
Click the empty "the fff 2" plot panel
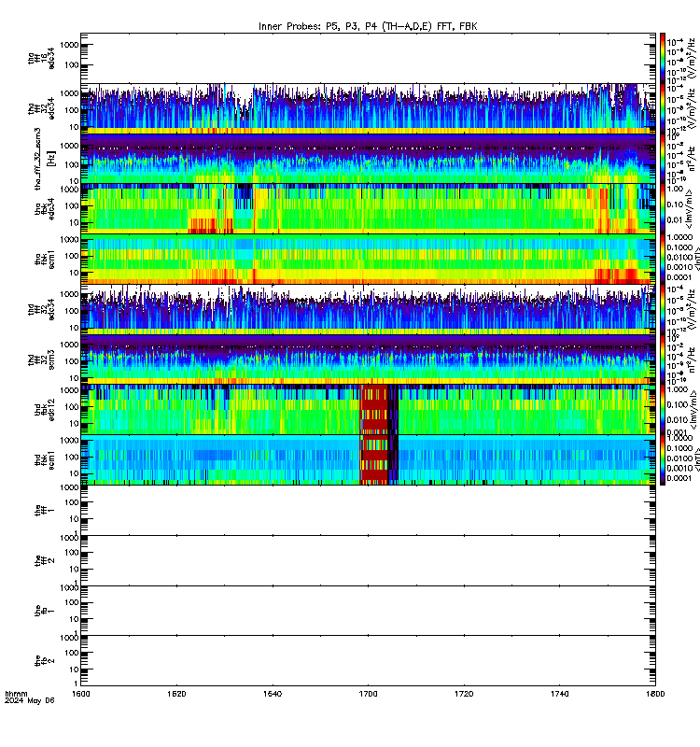368,561
